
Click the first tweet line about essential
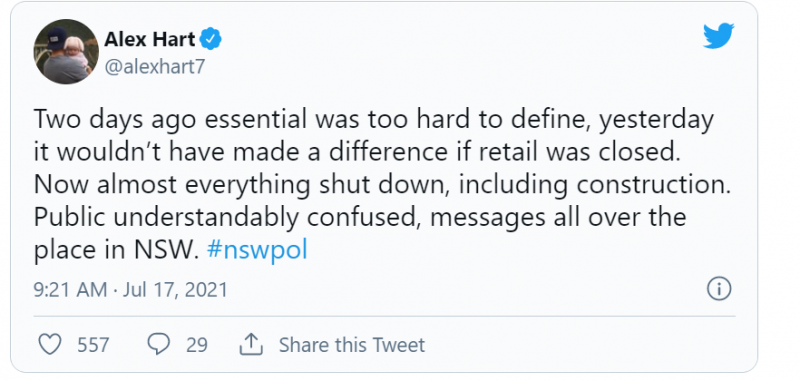[x=373, y=121]
